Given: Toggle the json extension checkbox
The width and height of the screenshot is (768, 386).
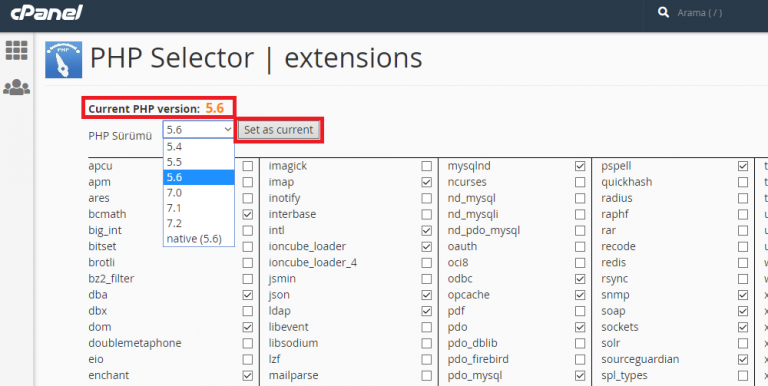Looking at the screenshot, I should point(427,295).
